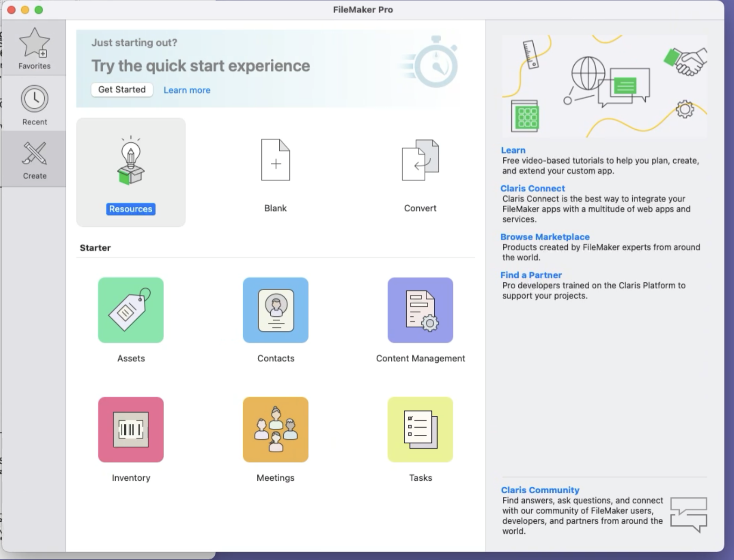Viewport: 734px width, 560px height.
Task: Click the Contacts label text
Action: pyautogui.click(x=276, y=358)
